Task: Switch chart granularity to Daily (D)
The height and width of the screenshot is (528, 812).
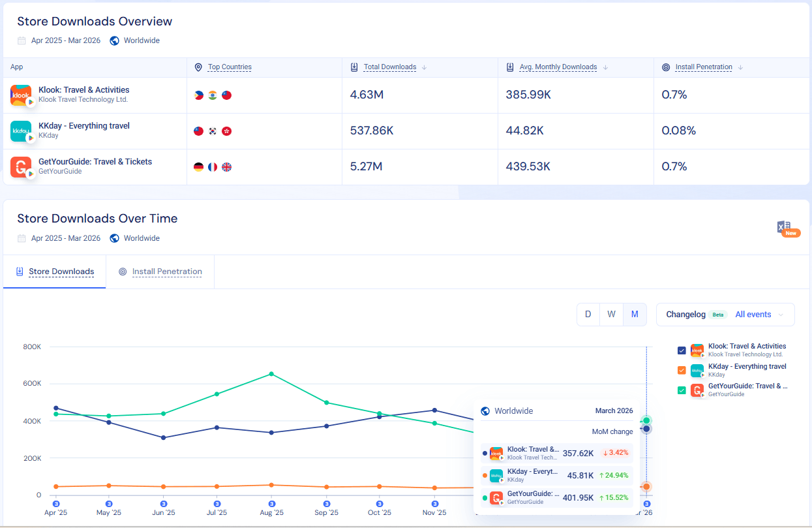Action: pos(588,315)
